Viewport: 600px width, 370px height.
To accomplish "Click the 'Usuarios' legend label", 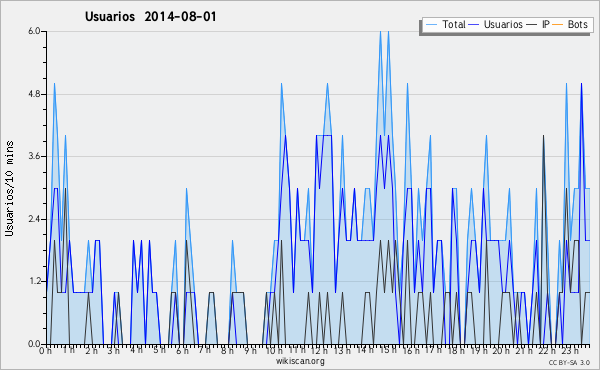I will click(x=503, y=24).
